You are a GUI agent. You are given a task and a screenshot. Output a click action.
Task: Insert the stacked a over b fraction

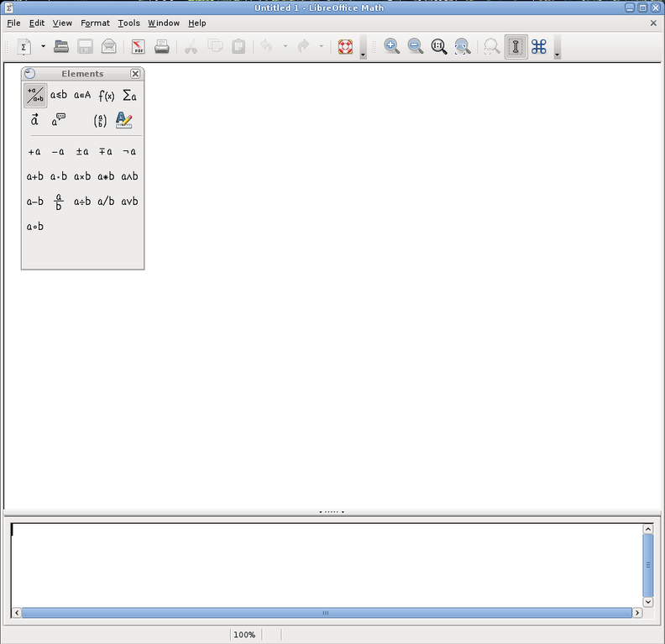[x=58, y=202]
